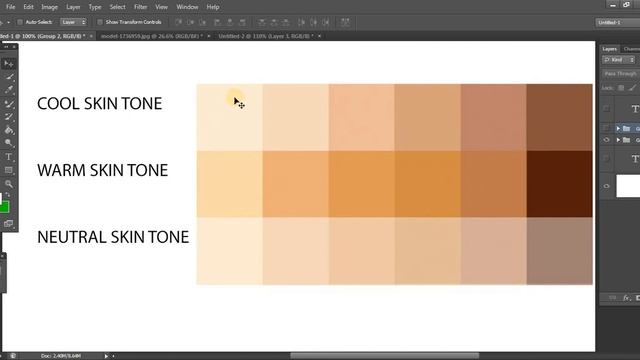Click the darkest warm skin tone swatch
This screenshot has width=640, height=360.
(559, 184)
